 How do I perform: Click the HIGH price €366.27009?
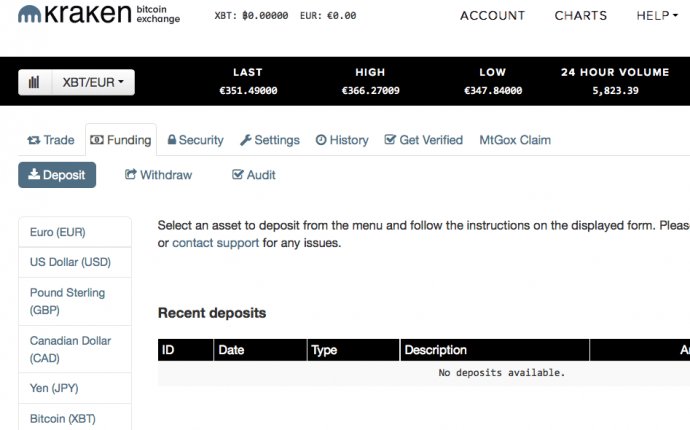(x=371, y=91)
